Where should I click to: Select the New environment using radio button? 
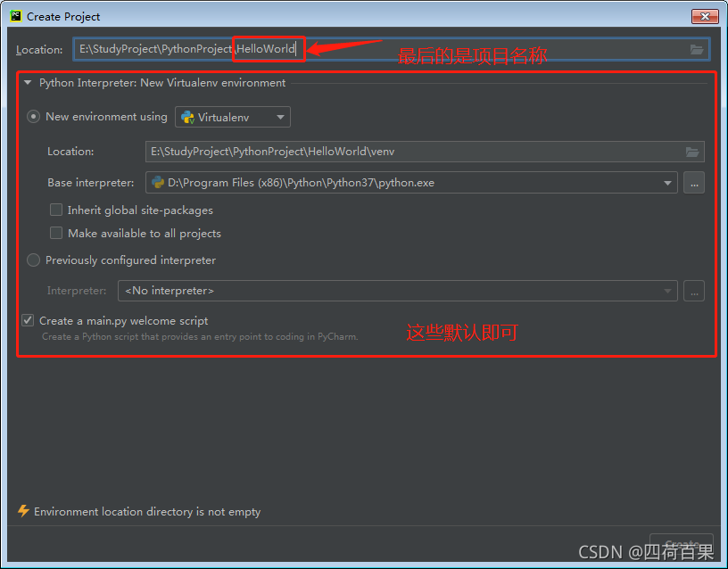(x=33, y=117)
